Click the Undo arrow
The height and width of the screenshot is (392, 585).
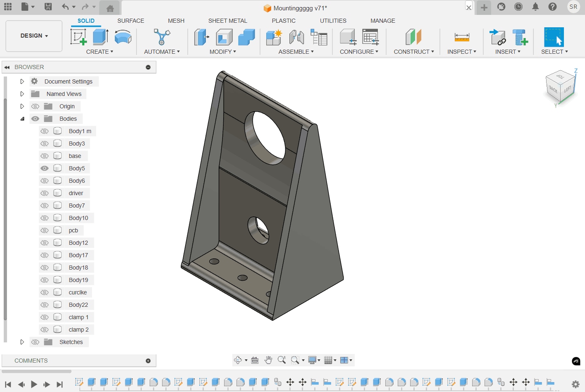tap(65, 7)
